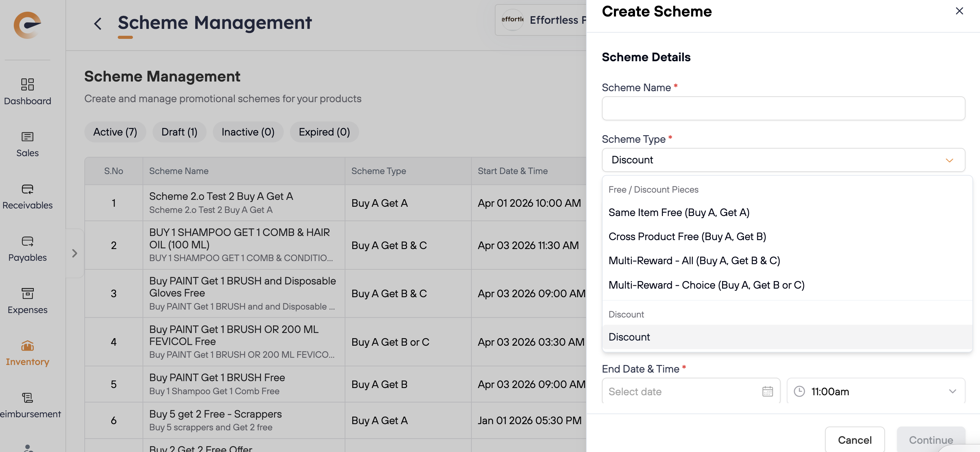
Task: Expand the sidebar with chevron handle
Action: point(75,253)
